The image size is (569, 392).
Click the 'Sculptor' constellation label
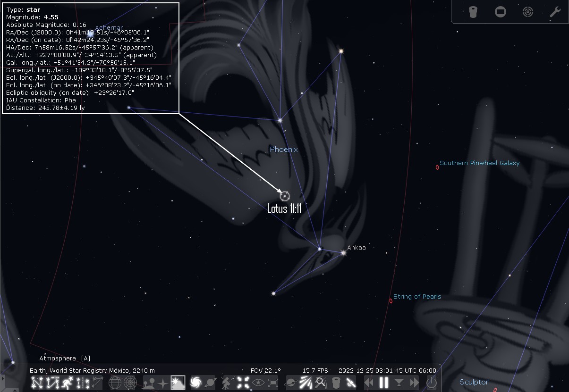474,382
